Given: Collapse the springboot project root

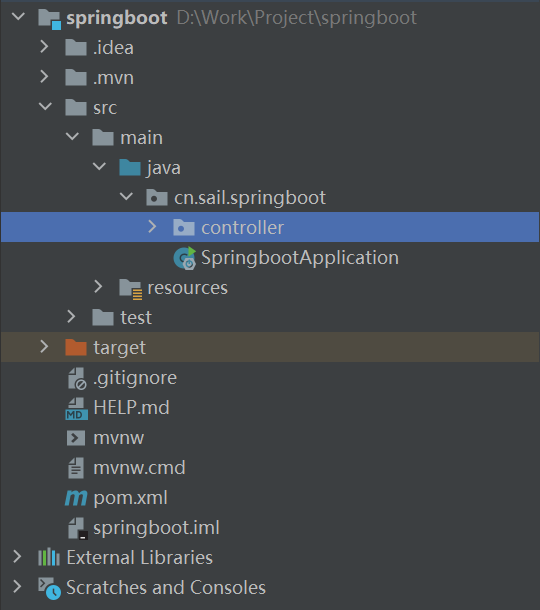Looking at the screenshot, I should click(x=18, y=17).
